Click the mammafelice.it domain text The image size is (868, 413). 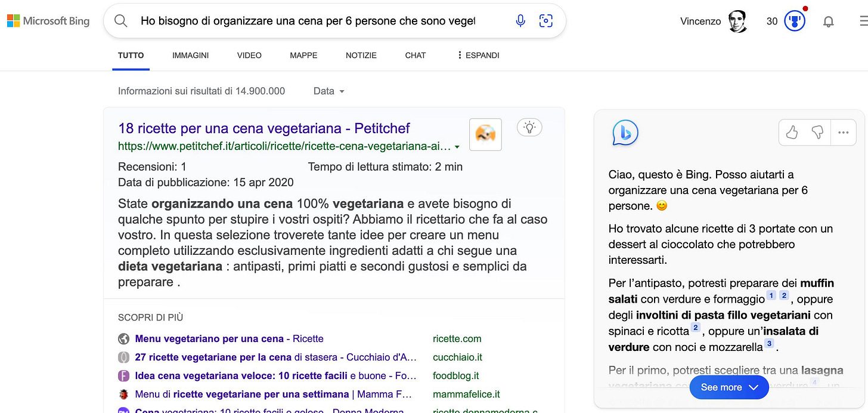point(467,394)
